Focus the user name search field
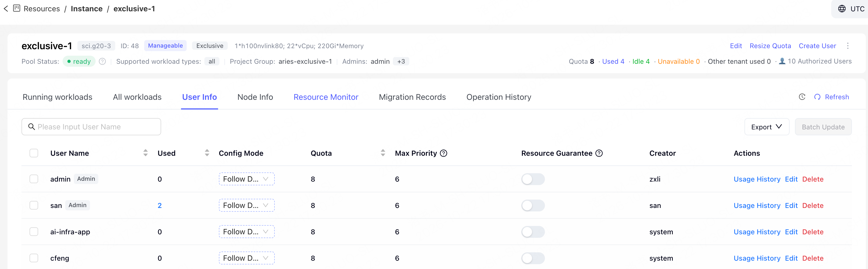This screenshot has height=269, width=868. pyautogui.click(x=91, y=127)
